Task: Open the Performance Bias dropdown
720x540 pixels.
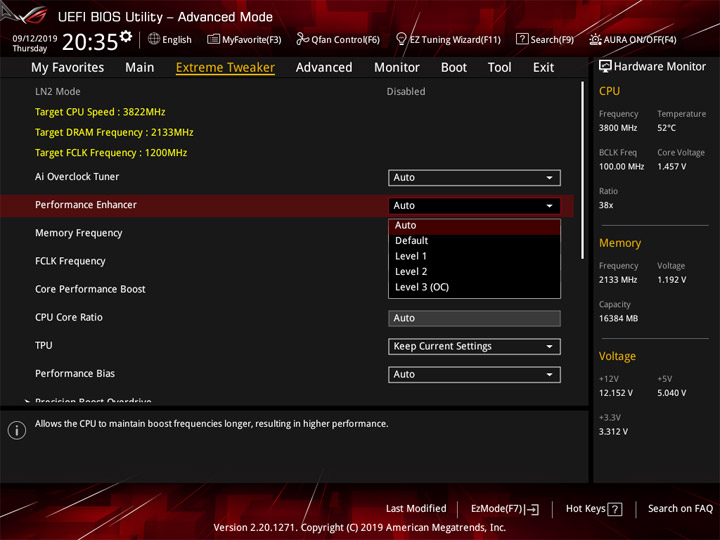Action: [x=474, y=375]
